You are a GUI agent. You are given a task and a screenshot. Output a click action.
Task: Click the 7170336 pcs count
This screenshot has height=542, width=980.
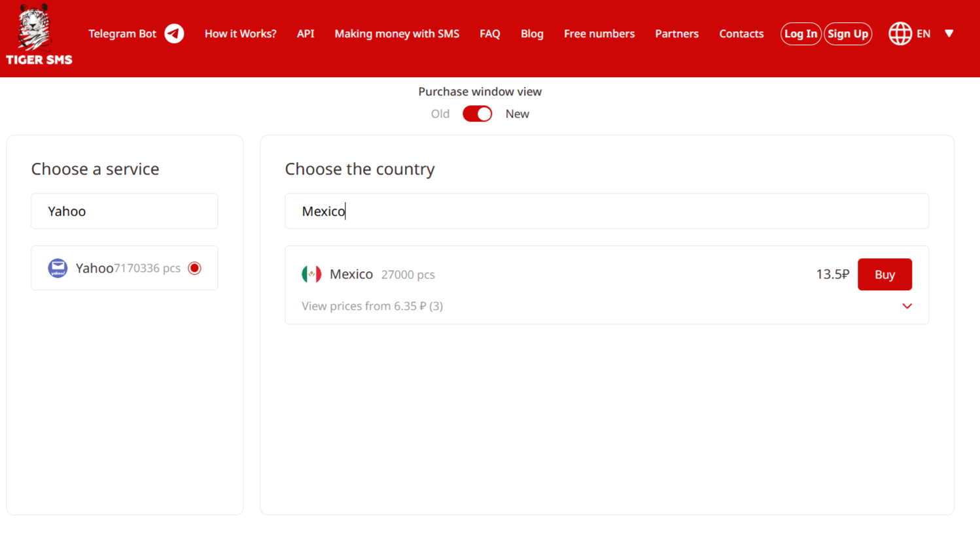click(147, 268)
